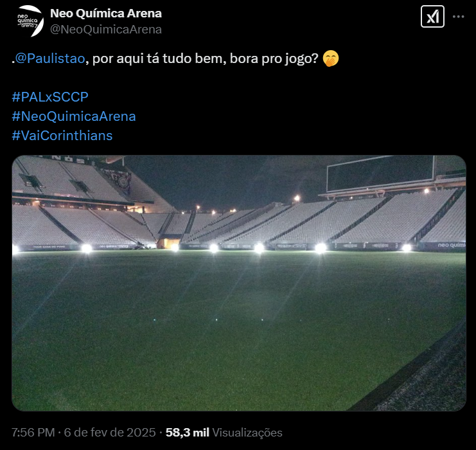Open the Grok xI icon button
This screenshot has height=450, width=476.
[432, 17]
